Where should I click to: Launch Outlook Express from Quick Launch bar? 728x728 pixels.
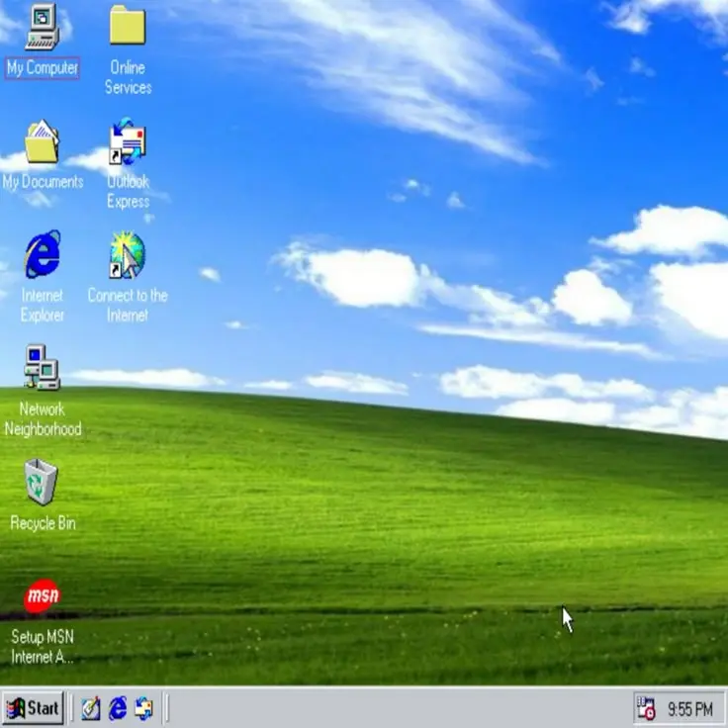[144, 708]
